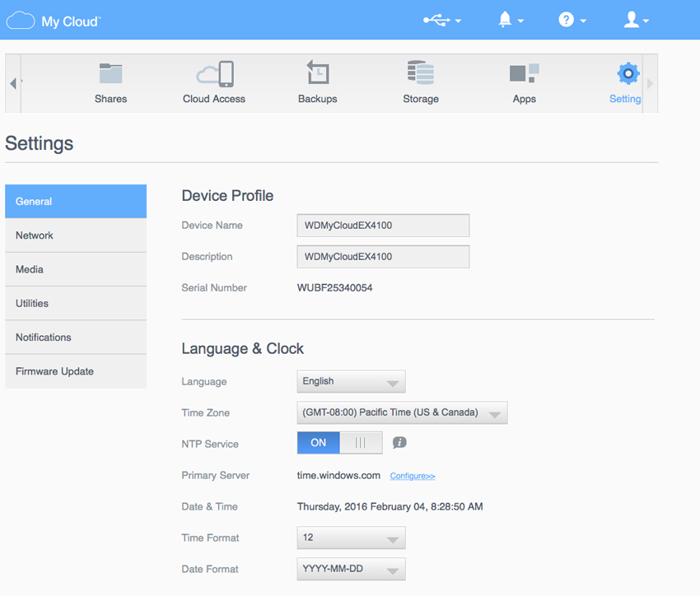
Task: Click the Device Profile heading
Action: click(x=227, y=196)
